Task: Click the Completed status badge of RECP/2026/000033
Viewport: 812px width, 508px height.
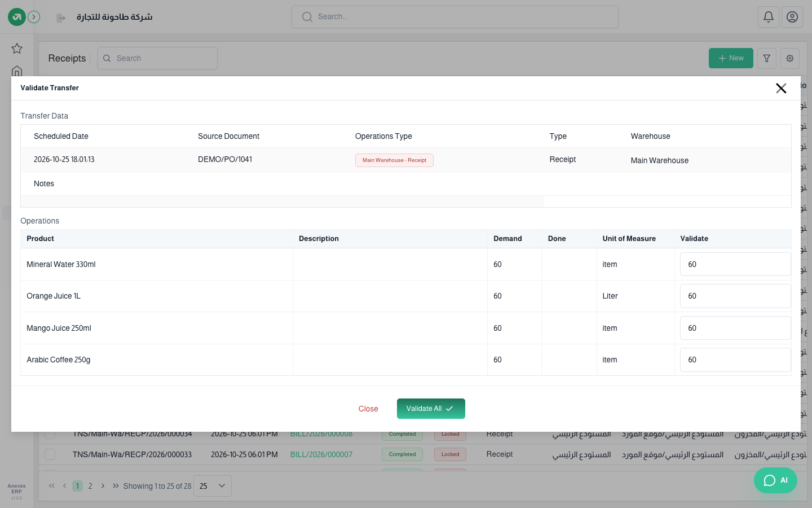Action: (x=402, y=454)
